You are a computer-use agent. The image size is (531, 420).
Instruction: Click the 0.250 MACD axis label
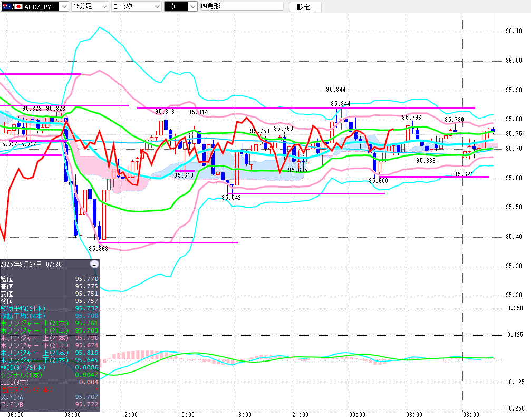tap(515, 308)
